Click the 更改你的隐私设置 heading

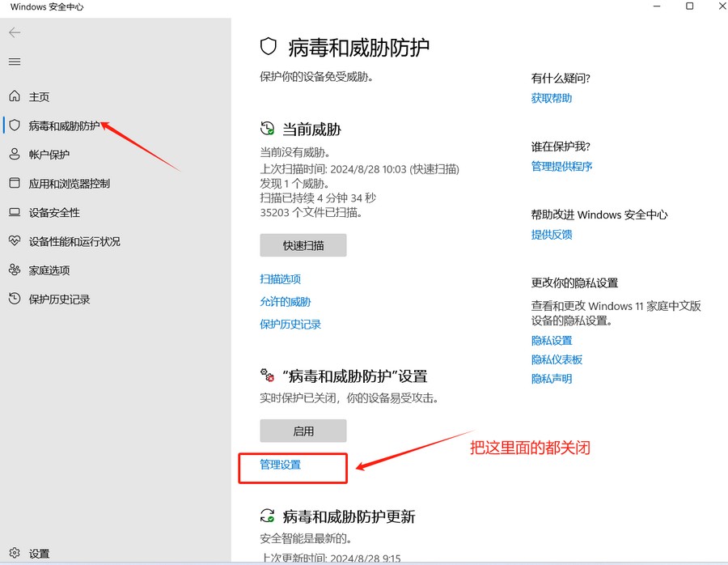(575, 283)
